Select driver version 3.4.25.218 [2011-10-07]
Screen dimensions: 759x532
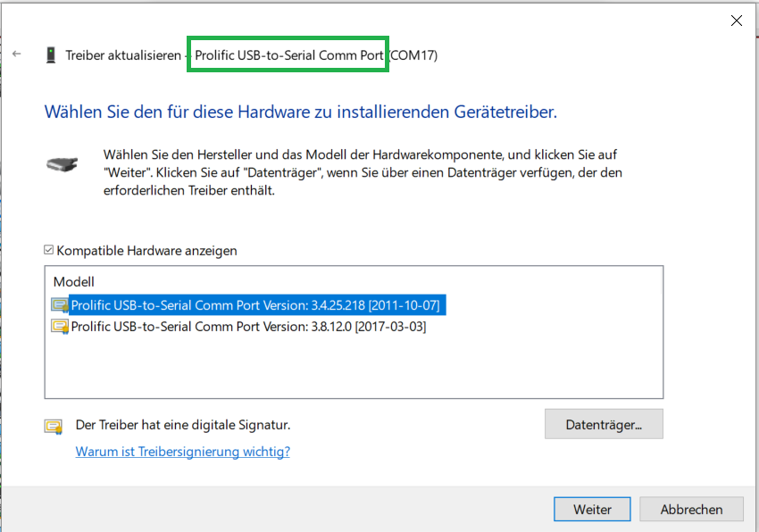(255, 305)
